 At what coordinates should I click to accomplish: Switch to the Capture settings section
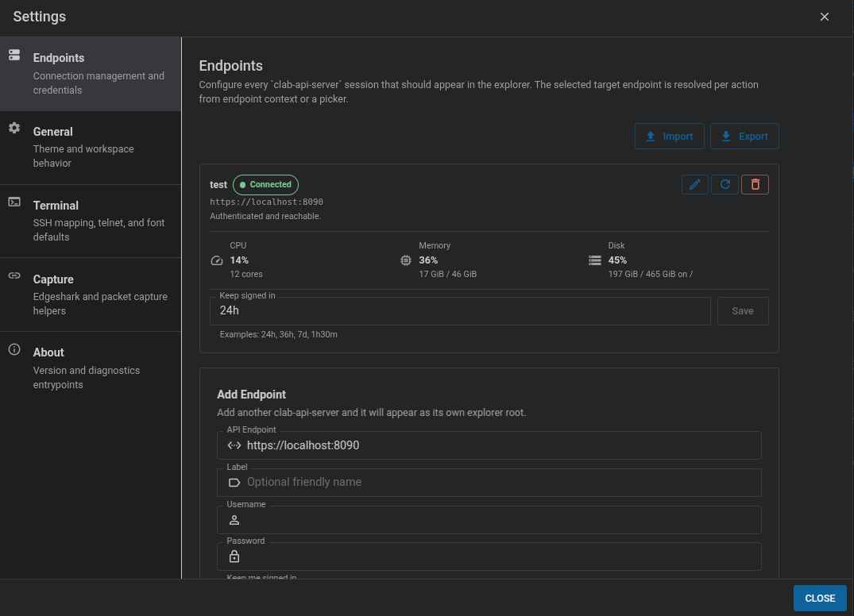pyautogui.click(x=91, y=295)
